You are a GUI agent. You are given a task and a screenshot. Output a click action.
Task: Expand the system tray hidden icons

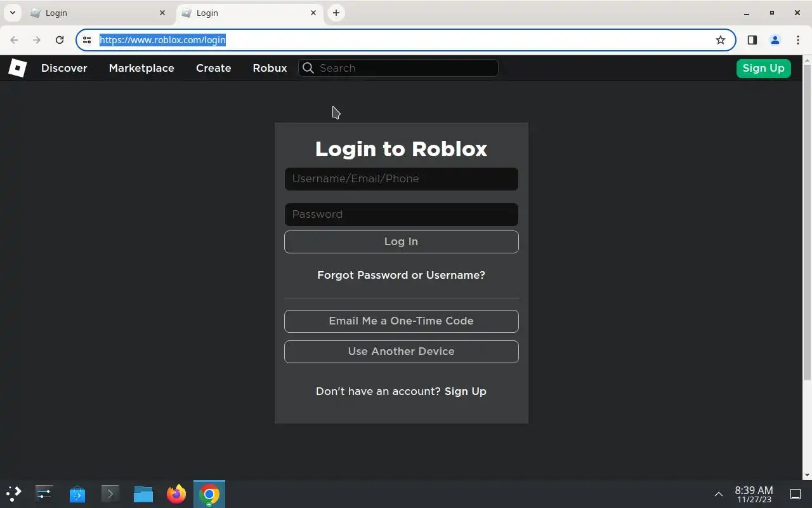click(719, 494)
